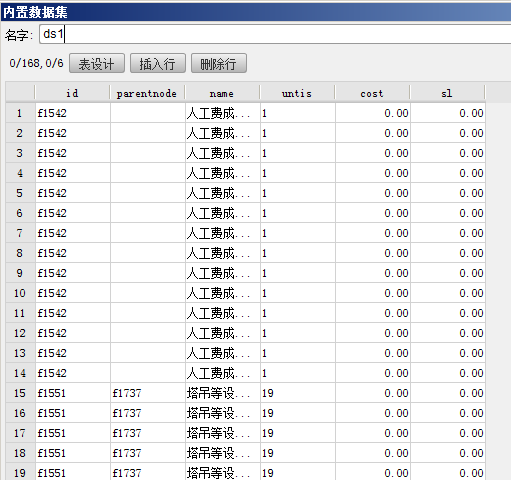Select row number 19 header
Image resolution: width=511 pixels, height=480 pixels.
point(20,472)
